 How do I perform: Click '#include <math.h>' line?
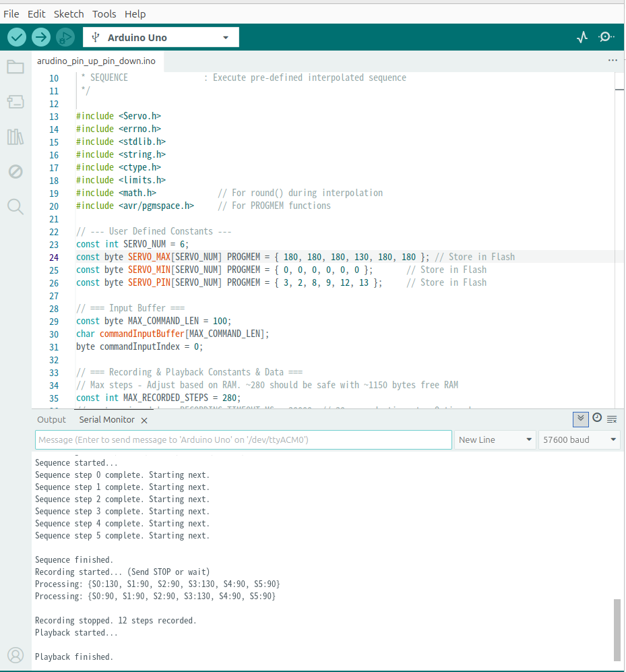click(x=116, y=193)
